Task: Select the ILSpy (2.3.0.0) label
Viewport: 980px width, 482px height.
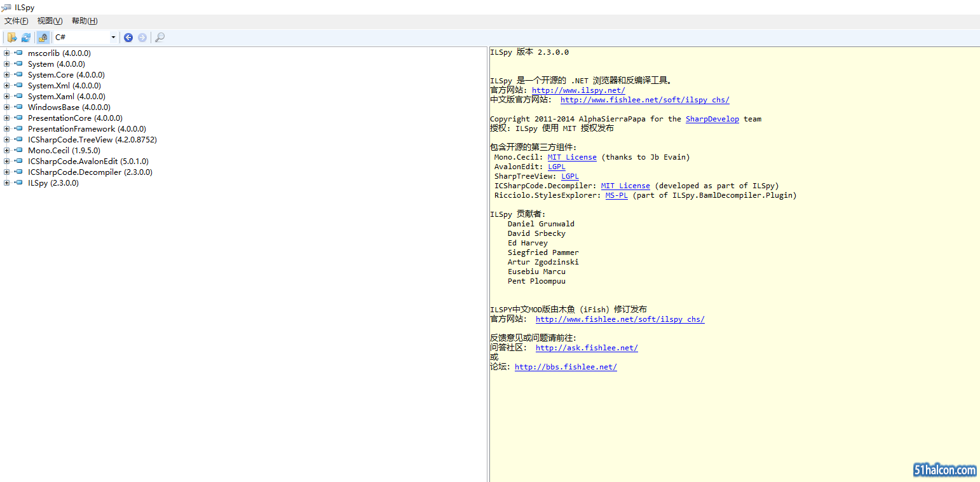Action: (x=53, y=183)
